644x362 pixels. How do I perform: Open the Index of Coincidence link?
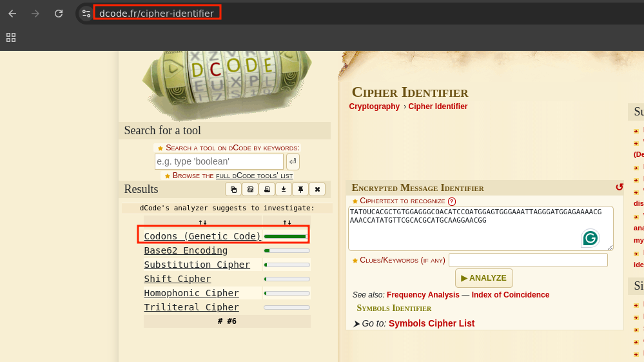tap(510, 295)
